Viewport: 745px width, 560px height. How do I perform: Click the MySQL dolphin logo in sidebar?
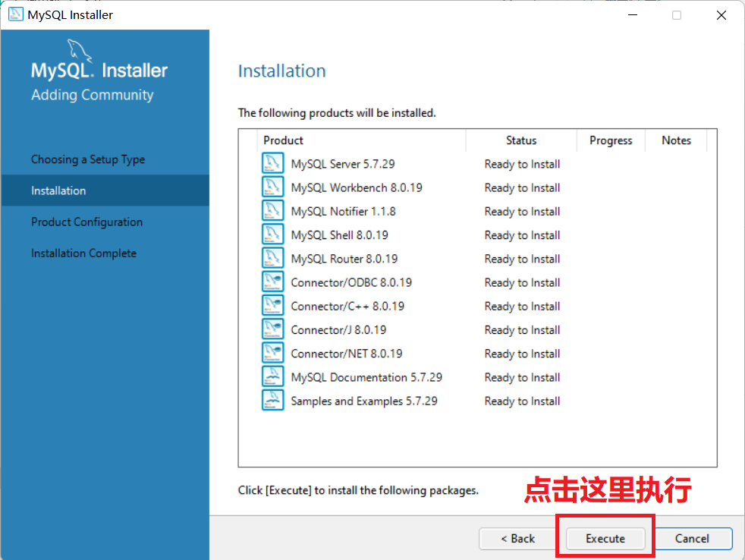click(80, 50)
